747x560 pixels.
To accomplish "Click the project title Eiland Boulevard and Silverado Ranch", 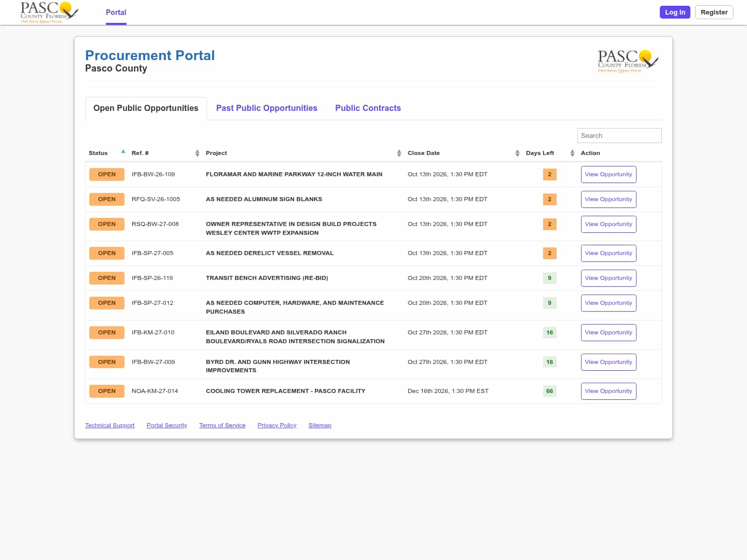I will click(x=295, y=337).
